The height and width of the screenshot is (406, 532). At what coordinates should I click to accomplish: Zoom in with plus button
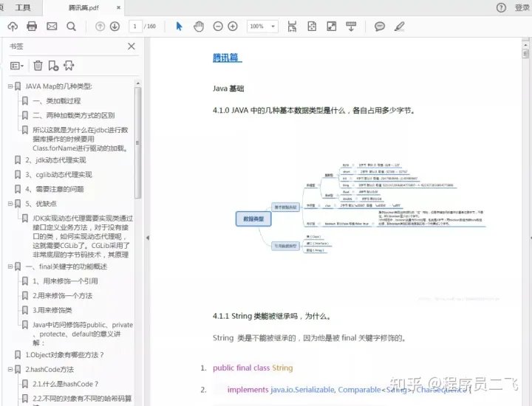point(233,27)
